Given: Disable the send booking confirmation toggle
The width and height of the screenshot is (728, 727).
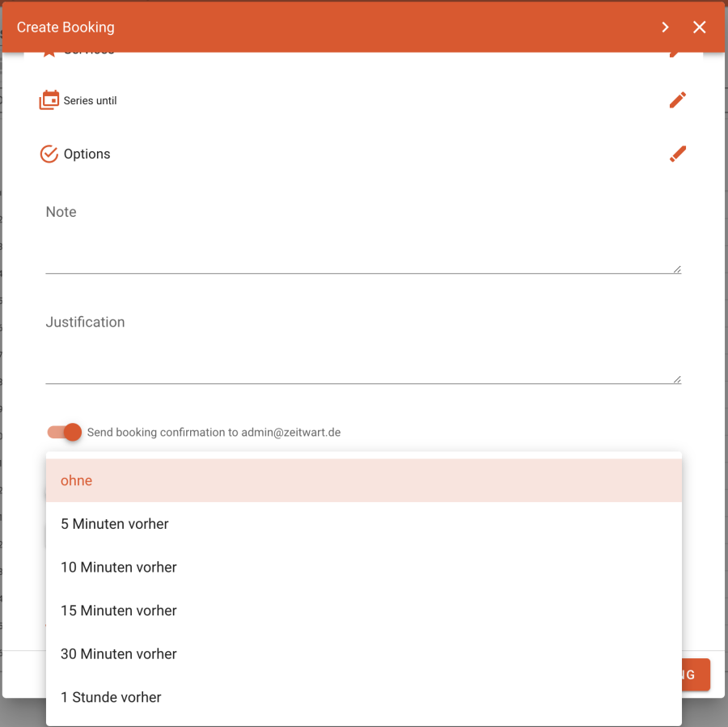Looking at the screenshot, I should point(65,433).
